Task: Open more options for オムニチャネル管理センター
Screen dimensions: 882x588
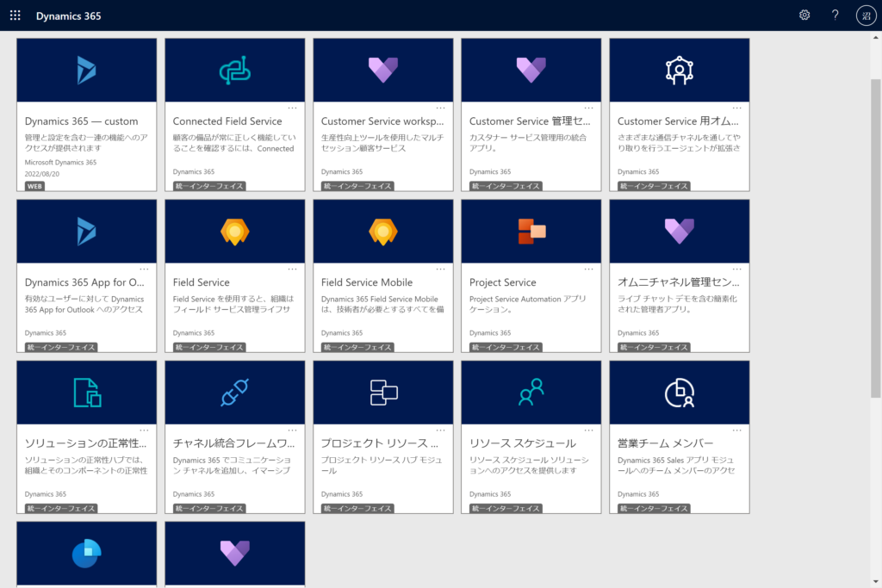Action: 737,269
